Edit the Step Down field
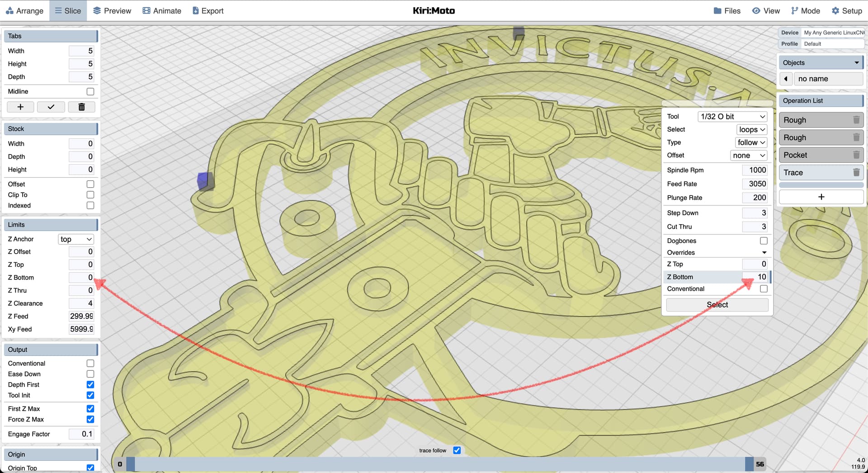This screenshot has height=473, width=868. click(x=755, y=213)
